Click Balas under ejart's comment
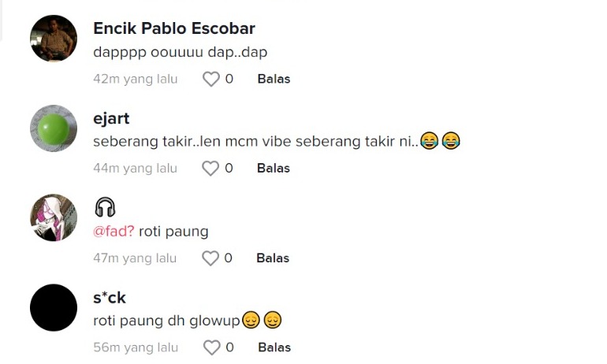Screen dimensions: 607x364 click(x=274, y=169)
